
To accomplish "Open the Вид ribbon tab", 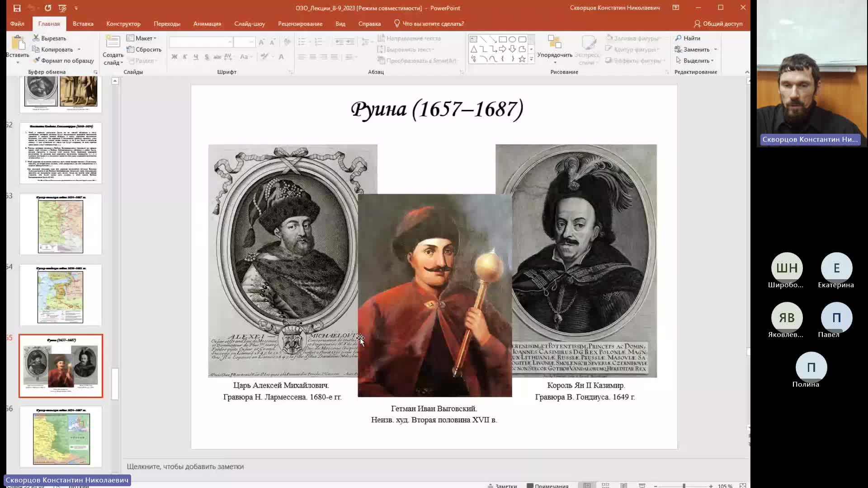I will pos(340,23).
